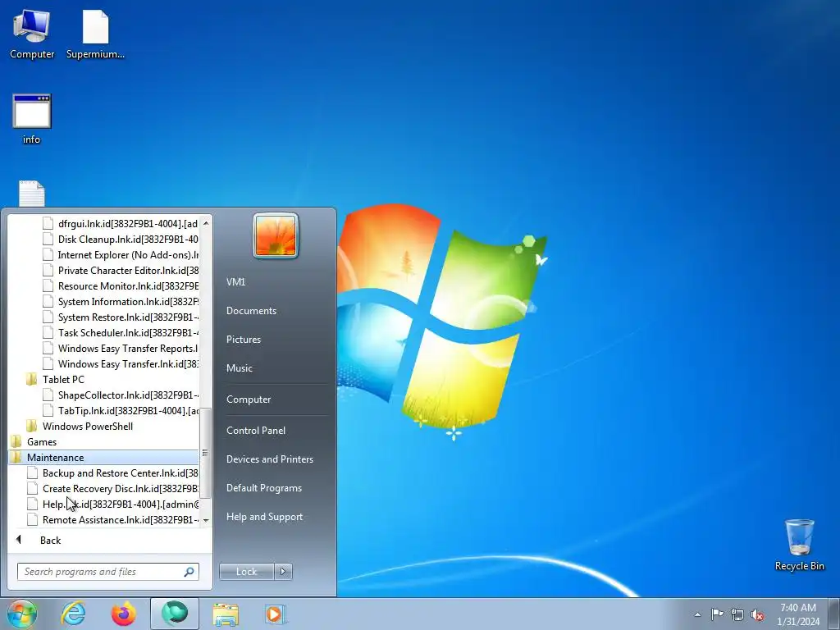
Task: Open Devices and Printers
Action: click(x=269, y=459)
